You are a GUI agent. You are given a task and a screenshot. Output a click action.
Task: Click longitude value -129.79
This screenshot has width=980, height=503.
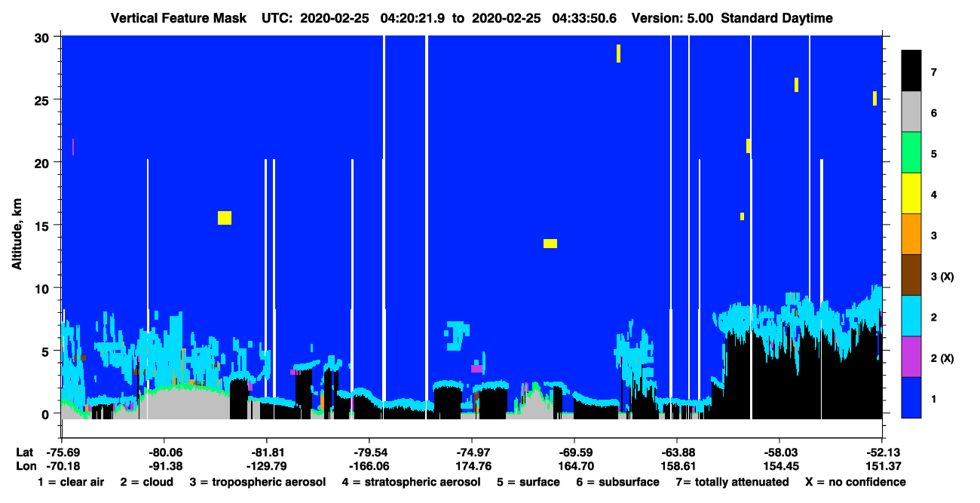click(267, 466)
